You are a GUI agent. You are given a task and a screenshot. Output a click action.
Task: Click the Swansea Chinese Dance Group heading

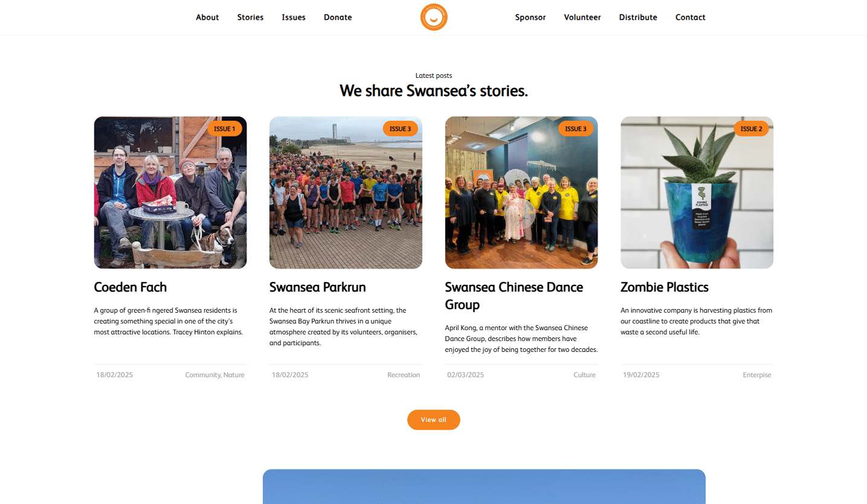514,296
